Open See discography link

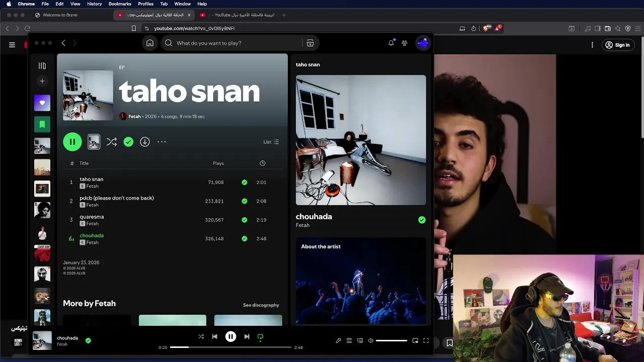click(261, 305)
